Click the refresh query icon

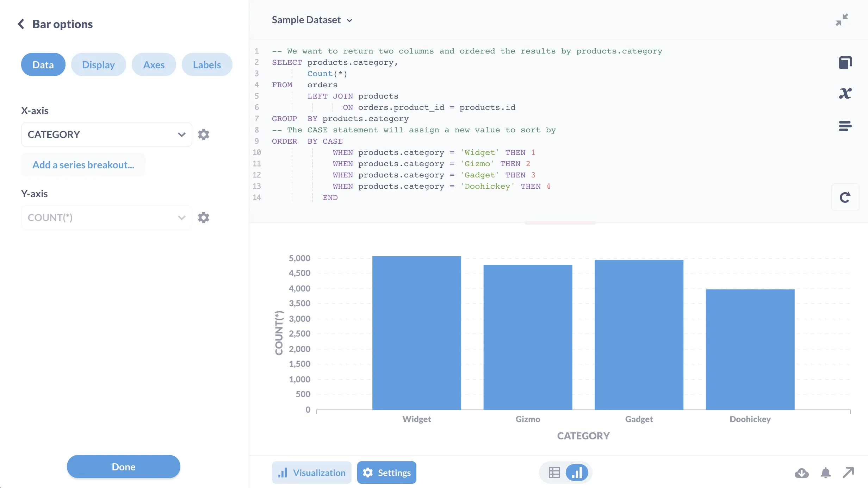click(x=845, y=197)
